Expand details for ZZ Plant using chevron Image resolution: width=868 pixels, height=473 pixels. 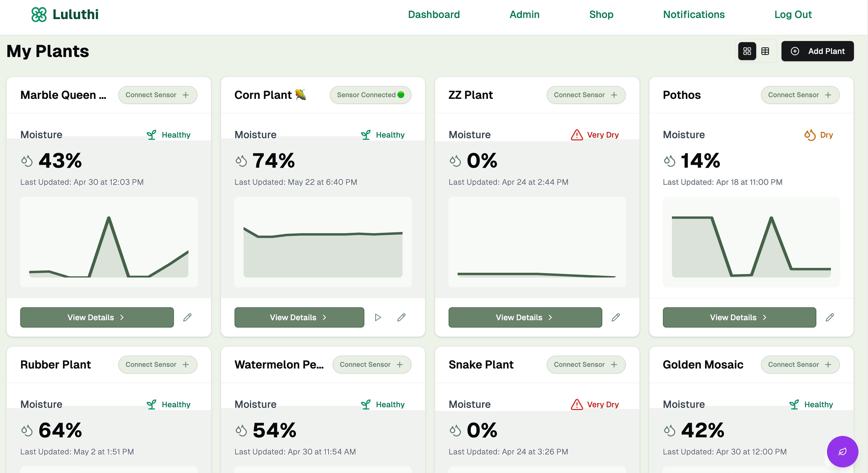[x=551, y=317]
